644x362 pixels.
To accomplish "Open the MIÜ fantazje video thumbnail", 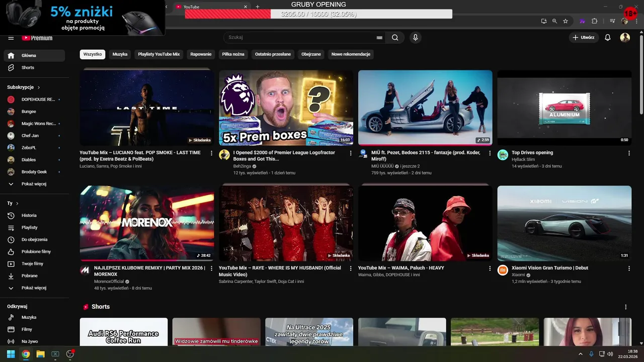I will (x=425, y=108).
